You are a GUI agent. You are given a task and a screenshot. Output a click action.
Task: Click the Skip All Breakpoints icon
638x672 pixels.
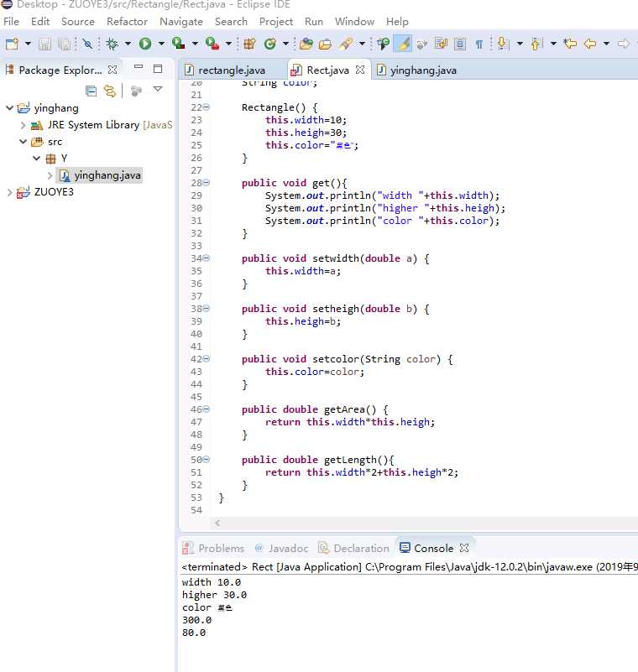88,44
